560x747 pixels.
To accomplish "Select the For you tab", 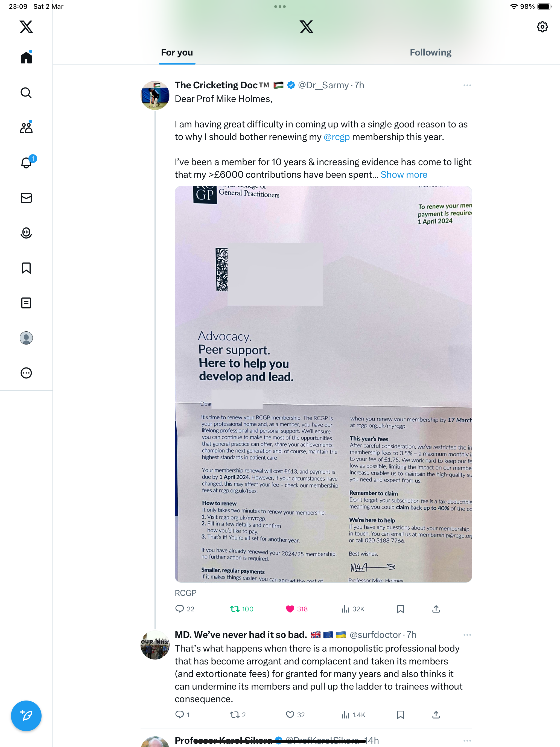I will (177, 52).
